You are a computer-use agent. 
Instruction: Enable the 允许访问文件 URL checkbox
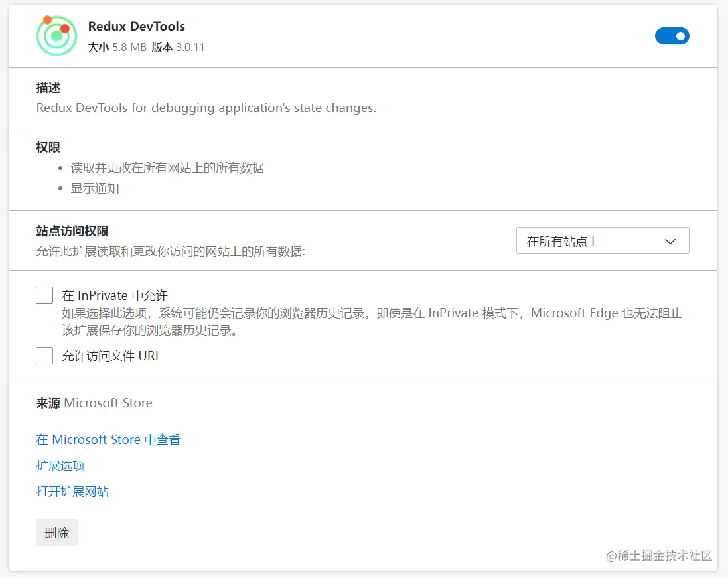[x=44, y=356]
